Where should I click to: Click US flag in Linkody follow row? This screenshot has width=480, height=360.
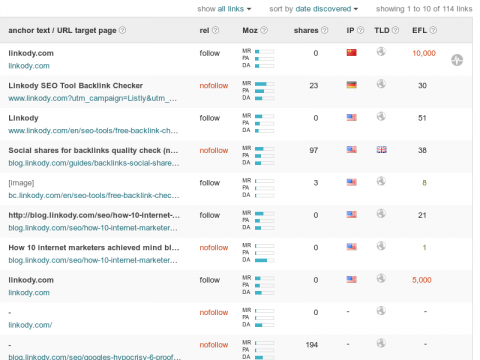(x=351, y=117)
